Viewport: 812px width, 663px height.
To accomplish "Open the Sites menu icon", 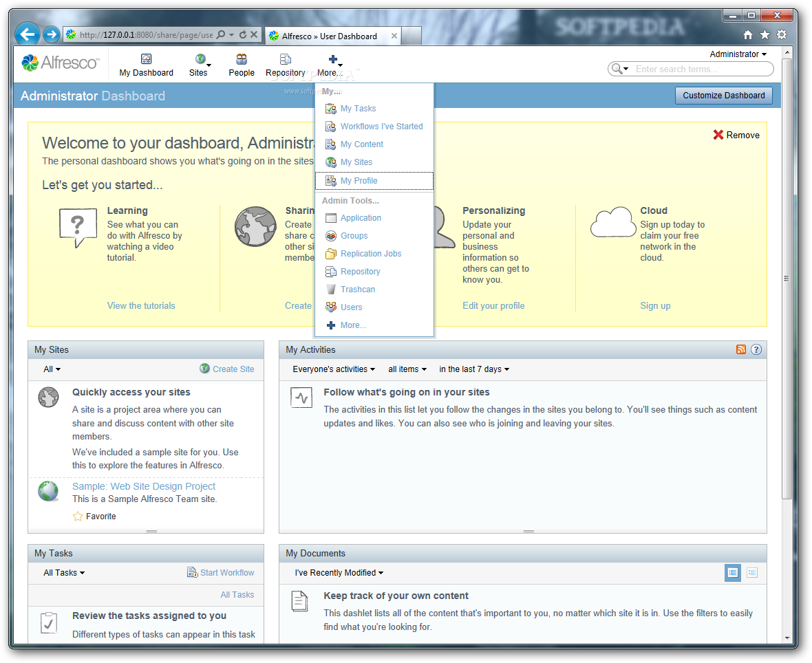I will click(200, 59).
